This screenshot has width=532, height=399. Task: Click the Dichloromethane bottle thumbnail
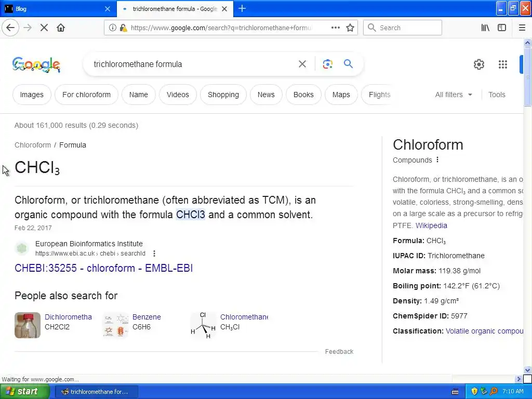28,325
